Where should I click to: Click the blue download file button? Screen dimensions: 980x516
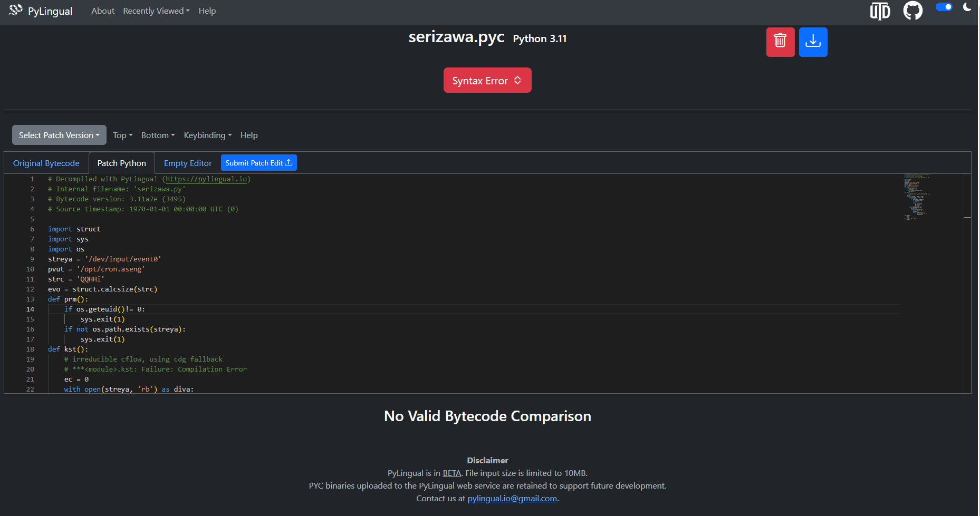click(813, 42)
